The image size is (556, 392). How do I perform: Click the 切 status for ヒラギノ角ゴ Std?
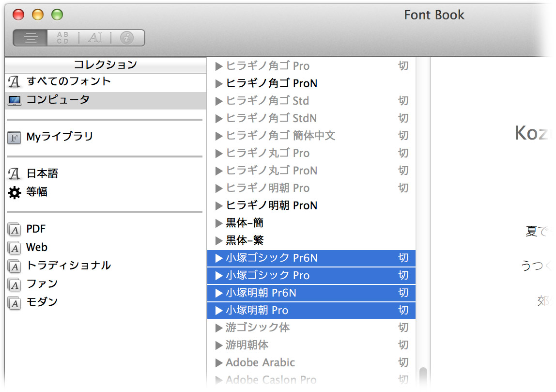pos(403,101)
